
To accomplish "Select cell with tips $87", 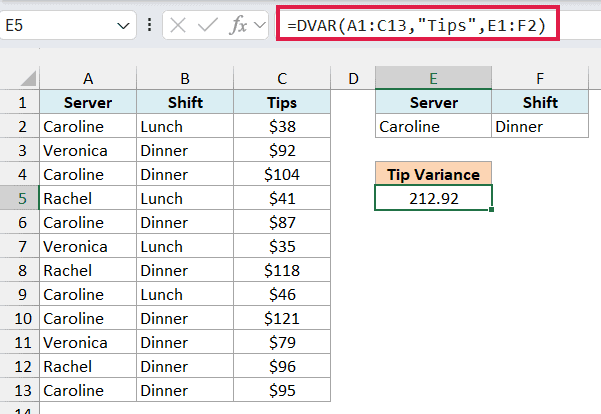I will click(282, 222).
